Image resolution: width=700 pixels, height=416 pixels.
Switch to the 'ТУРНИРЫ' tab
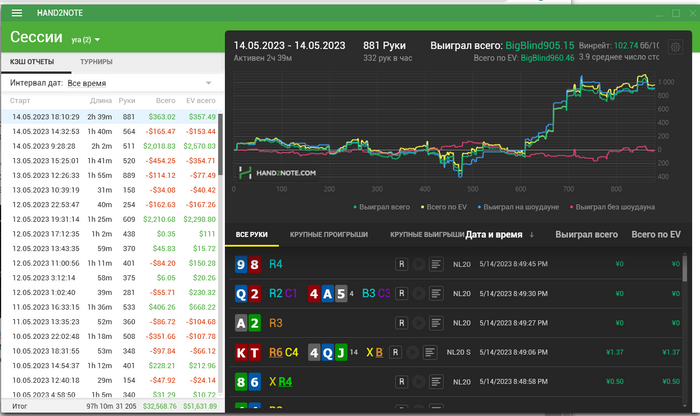point(96,62)
